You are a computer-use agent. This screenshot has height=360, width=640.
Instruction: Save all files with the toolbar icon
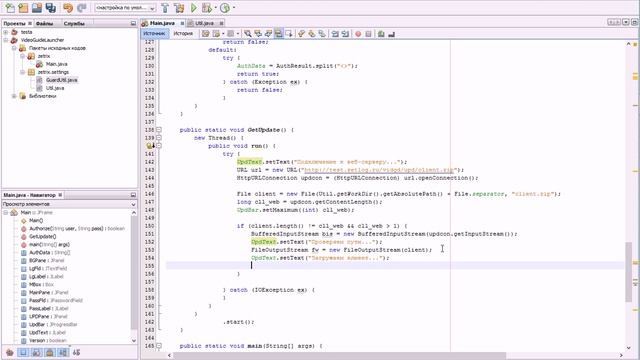click(x=51, y=7)
